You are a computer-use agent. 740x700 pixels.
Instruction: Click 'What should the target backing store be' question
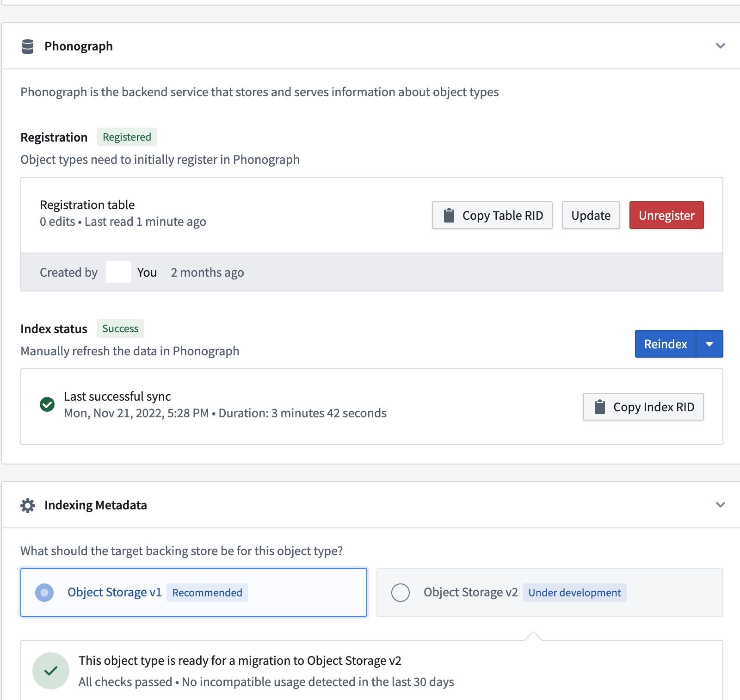pyautogui.click(x=182, y=551)
